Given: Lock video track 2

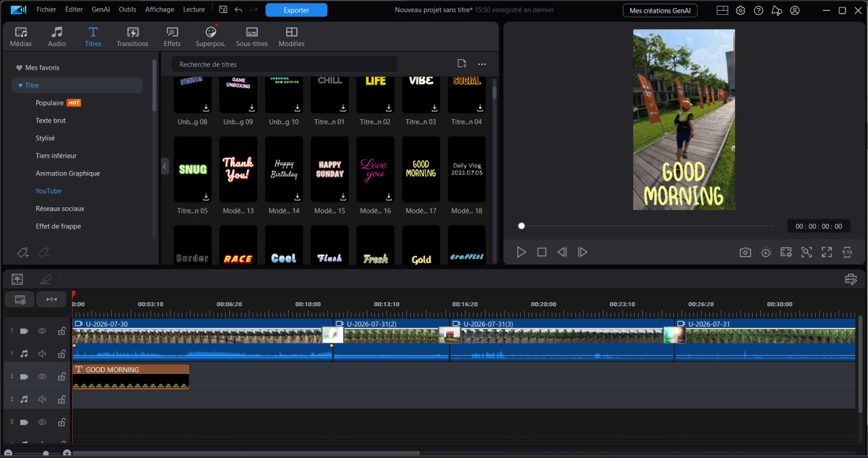Looking at the screenshot, I should coord(61,377).
